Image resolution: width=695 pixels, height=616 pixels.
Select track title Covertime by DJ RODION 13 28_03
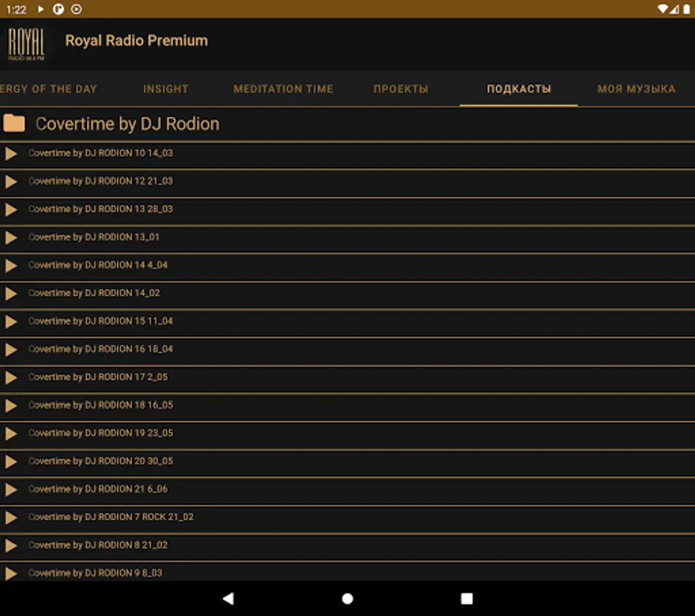[101, 209]
